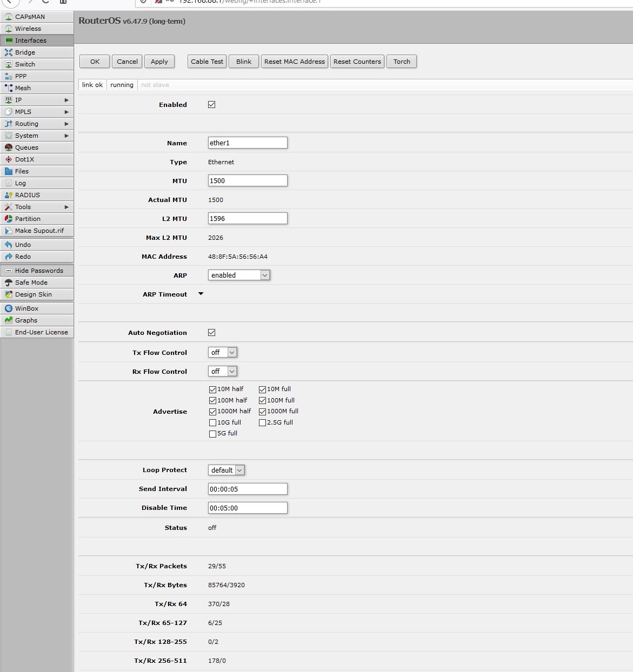Click the OK button
Screen dimensions: 633x672
[x=95, y=62]
